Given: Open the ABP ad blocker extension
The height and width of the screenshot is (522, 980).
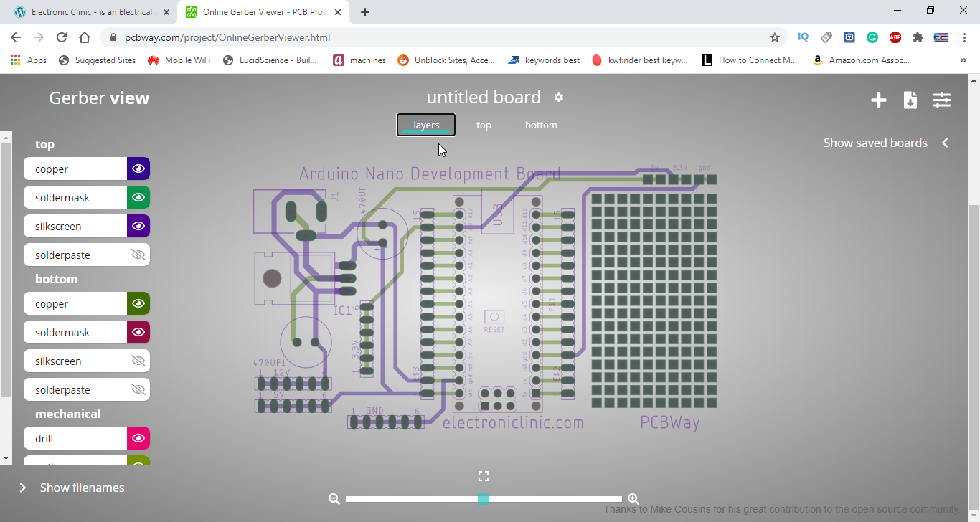Looking at the screenshot, I should tap(895, 37).
